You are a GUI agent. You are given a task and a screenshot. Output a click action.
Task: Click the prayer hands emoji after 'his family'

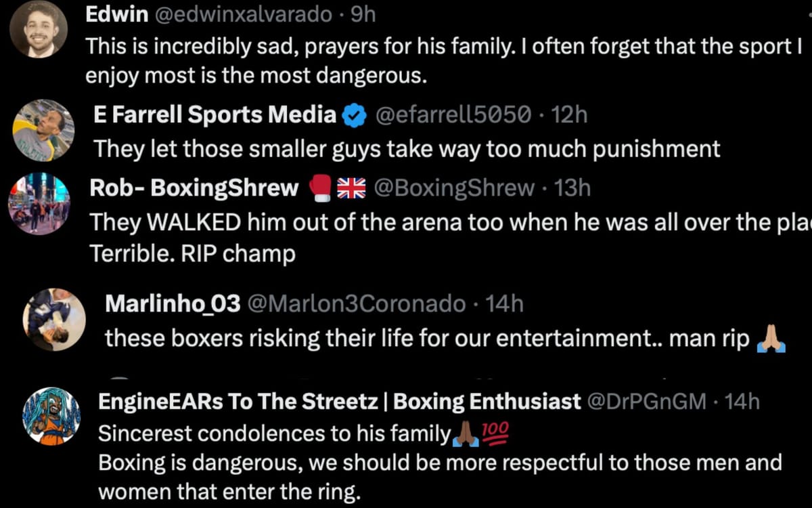(x=465, y=433)
